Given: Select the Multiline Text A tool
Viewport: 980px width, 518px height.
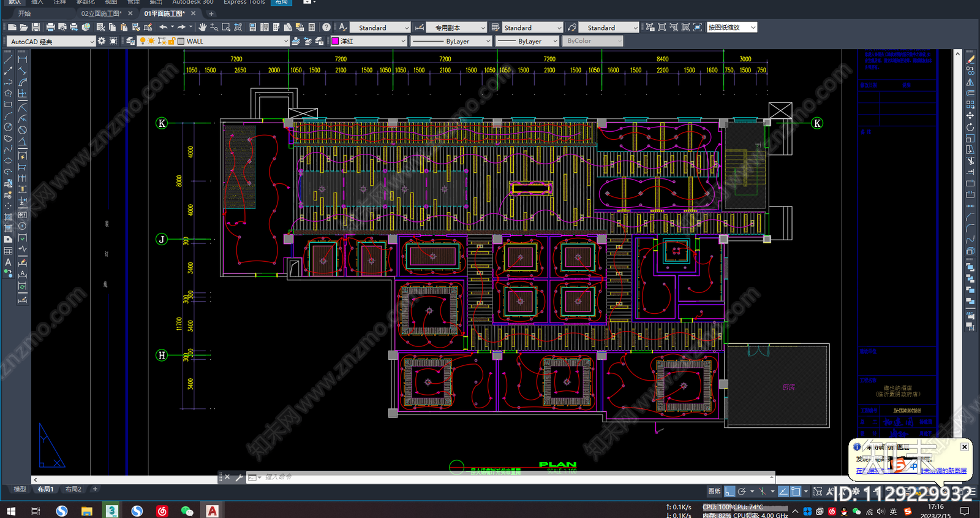Looking at the screenshot, I should point(8,262).
